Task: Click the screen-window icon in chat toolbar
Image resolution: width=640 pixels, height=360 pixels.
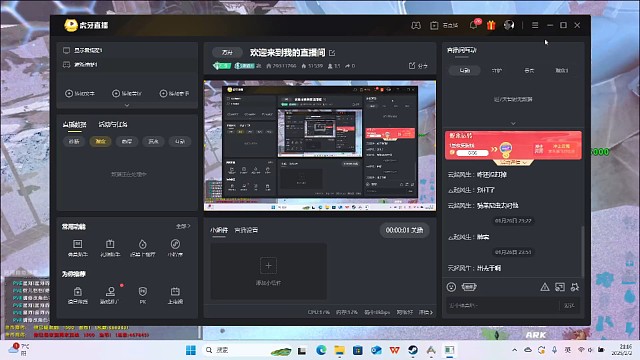Action: tap(560, 287)
